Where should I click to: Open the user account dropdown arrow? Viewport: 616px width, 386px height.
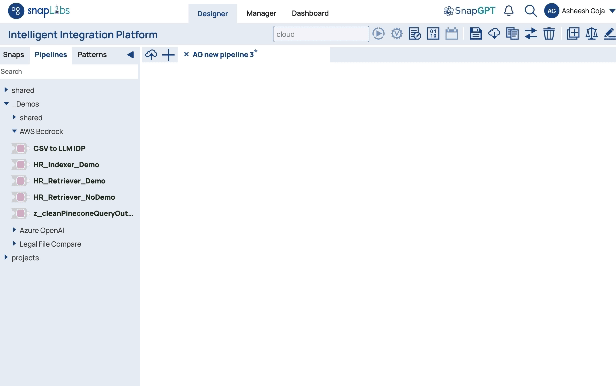pos(612,11)
